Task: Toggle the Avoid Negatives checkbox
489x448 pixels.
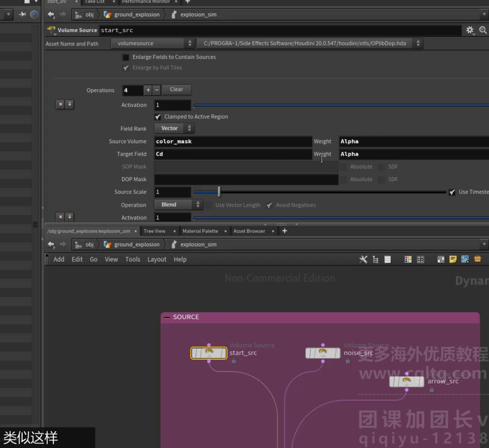Action: 269,205
